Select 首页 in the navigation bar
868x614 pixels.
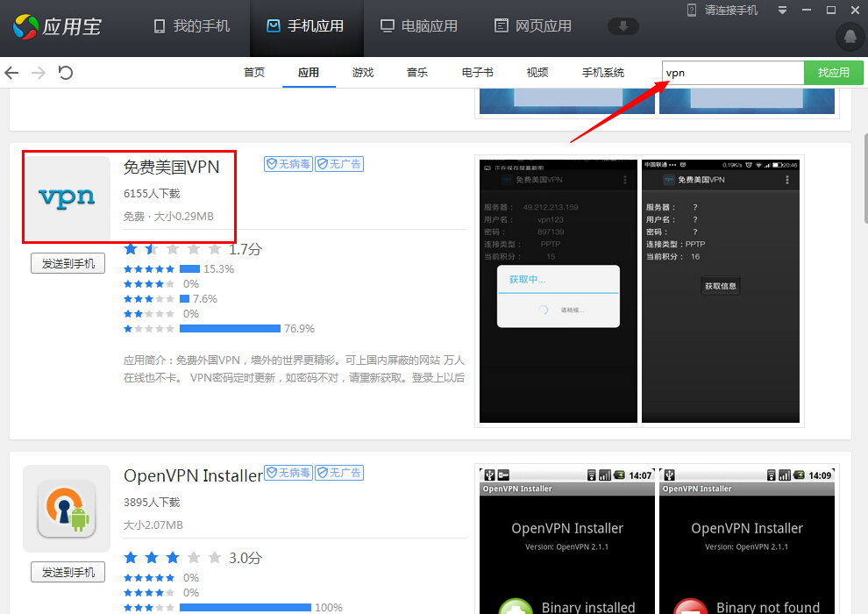[x=254, y=73]
